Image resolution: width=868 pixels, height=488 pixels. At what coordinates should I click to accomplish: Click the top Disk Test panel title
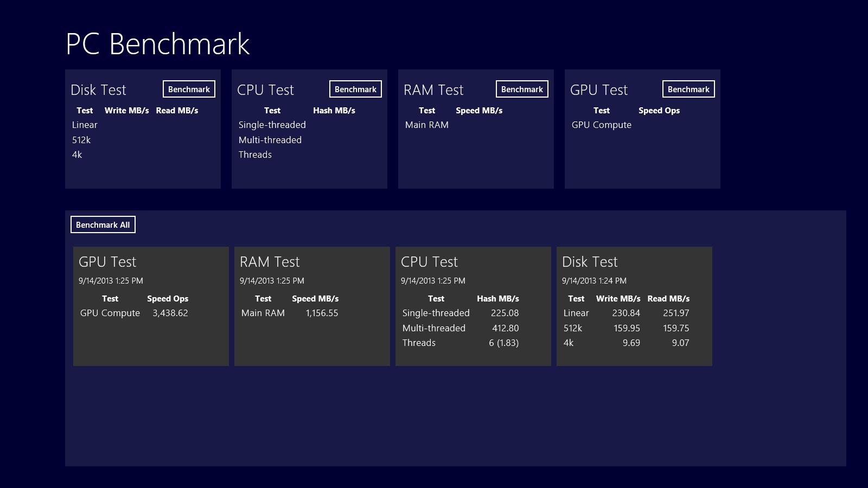pos(98,90)
